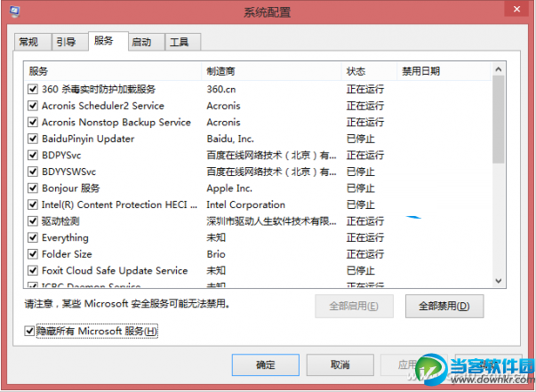Click 正在运行 status in Everything row
The width and height of the screenshot is (536, 392).
365,237
